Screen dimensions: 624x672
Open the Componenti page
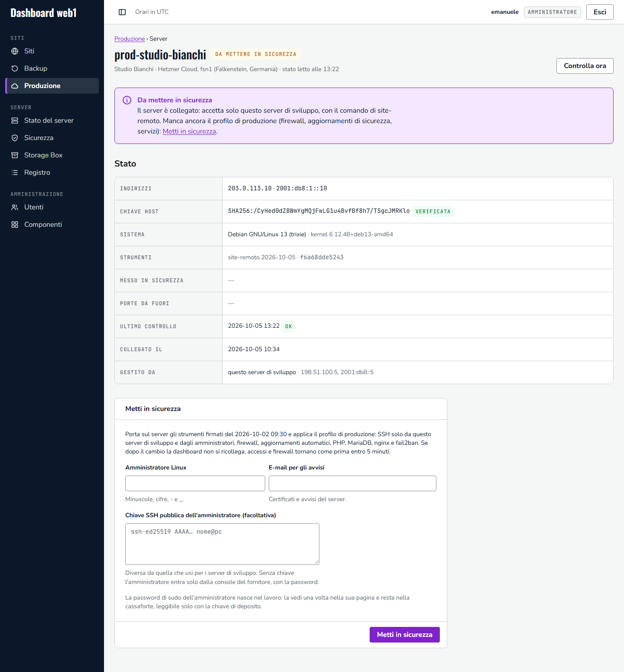[x=52, y=225]
